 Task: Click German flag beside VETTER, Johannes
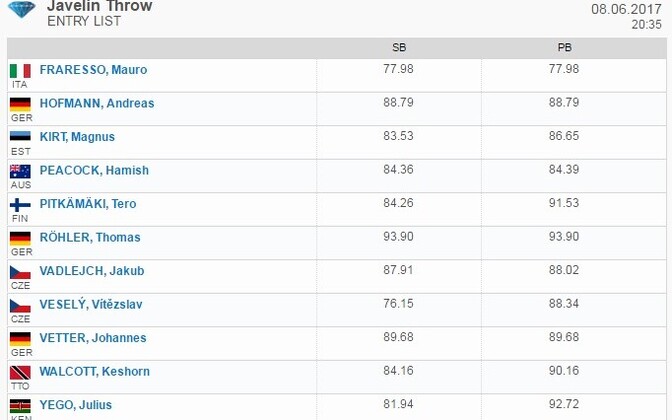pyautogui.click(x=20, y=339)
